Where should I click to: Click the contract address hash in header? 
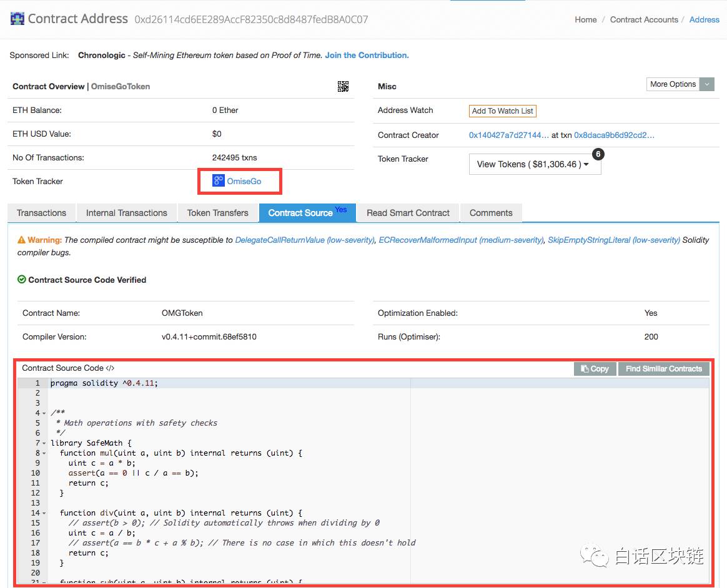coord(251,19)
